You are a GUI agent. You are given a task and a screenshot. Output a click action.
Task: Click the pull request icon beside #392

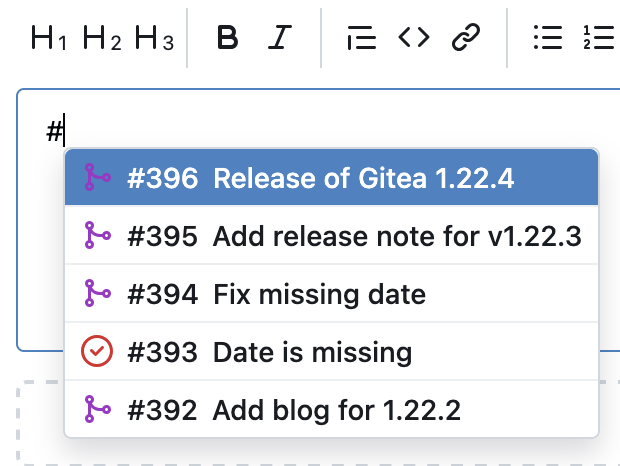click(x=97, y=409)
